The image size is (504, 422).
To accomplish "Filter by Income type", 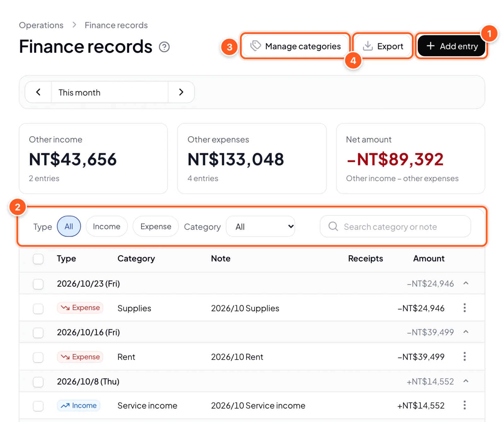I will coord(106,226).
